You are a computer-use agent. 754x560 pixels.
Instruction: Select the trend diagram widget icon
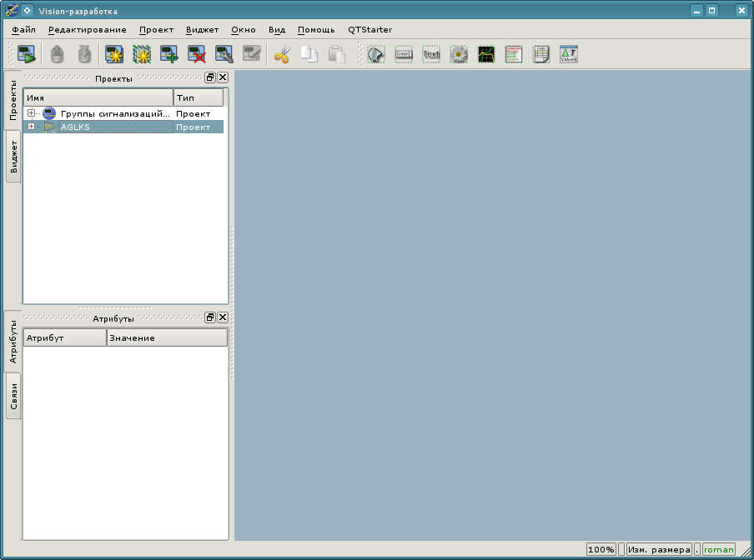tap(486, 55)
